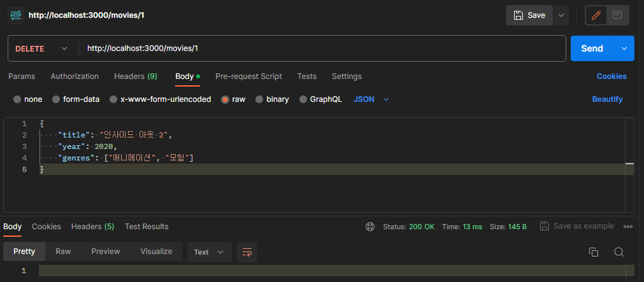
Task: Open the JSON format dropdown
Action: click(371, 99)
